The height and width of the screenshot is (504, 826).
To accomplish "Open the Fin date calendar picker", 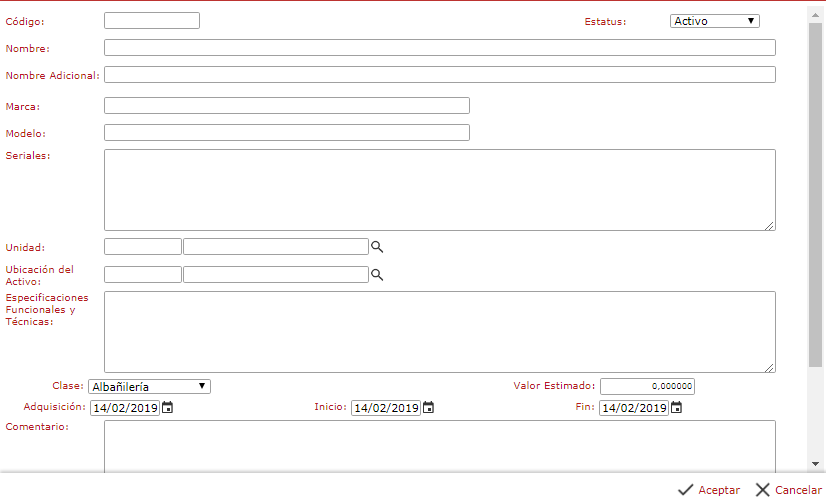I will 677,408.
